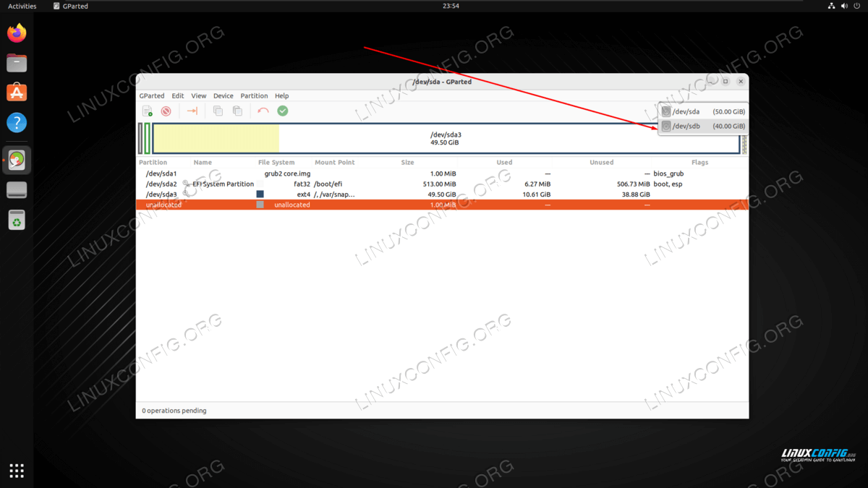This screenshot has height=488, width=868.
Task: Open the drive icon in the dock
Action: pyautogui.click(x=17, y=190)
